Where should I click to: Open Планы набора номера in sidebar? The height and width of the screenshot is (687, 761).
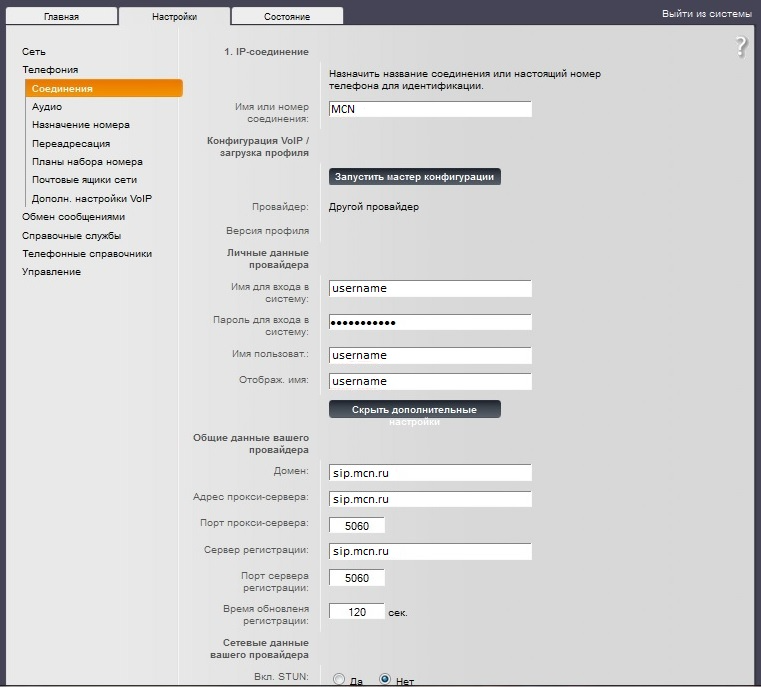[87, 162]
